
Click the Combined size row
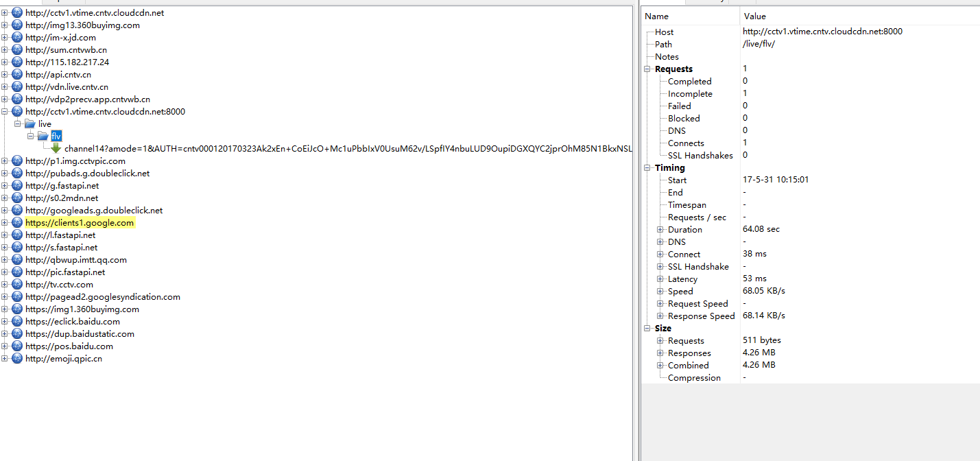(811, 366)
